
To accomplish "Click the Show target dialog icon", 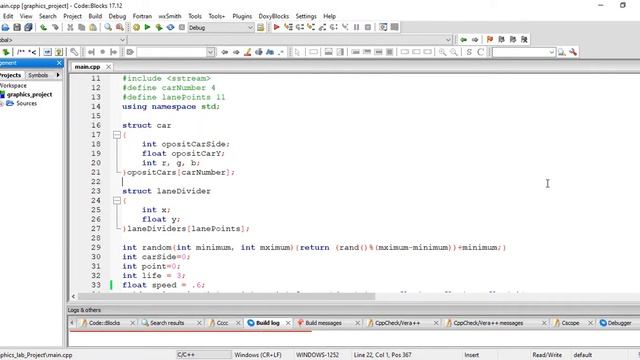I will [x=260, y=27].
